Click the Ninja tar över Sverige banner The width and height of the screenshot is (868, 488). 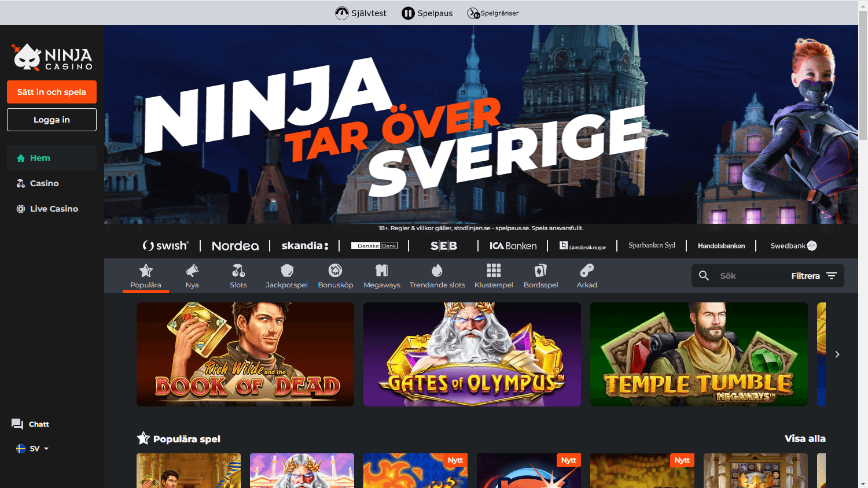(481, 124)
